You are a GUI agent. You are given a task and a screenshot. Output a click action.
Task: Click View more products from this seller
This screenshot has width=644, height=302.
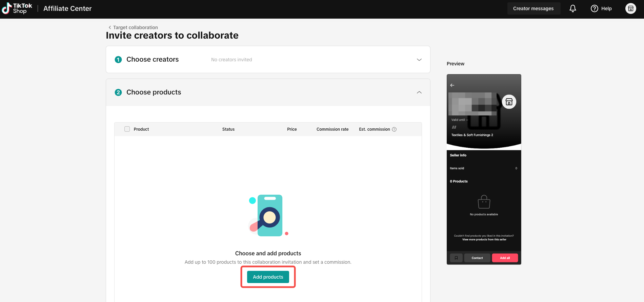click(484, 239)
